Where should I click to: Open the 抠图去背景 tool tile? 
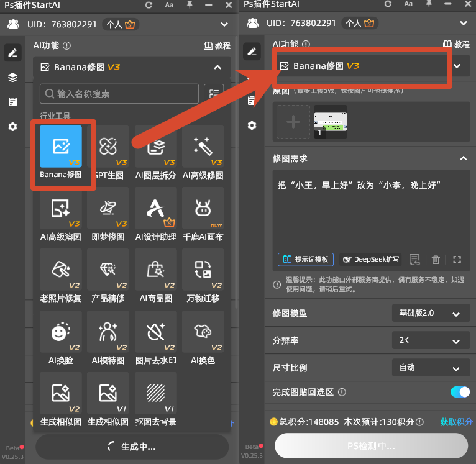(156, 393)
